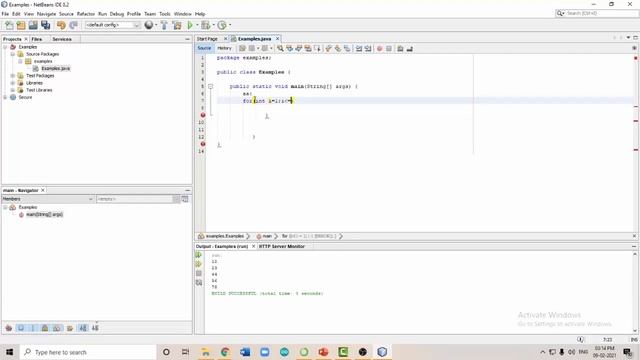Run the project with green play icon
The width and height of the screenshot is (640, 360).
pos(190,25)
